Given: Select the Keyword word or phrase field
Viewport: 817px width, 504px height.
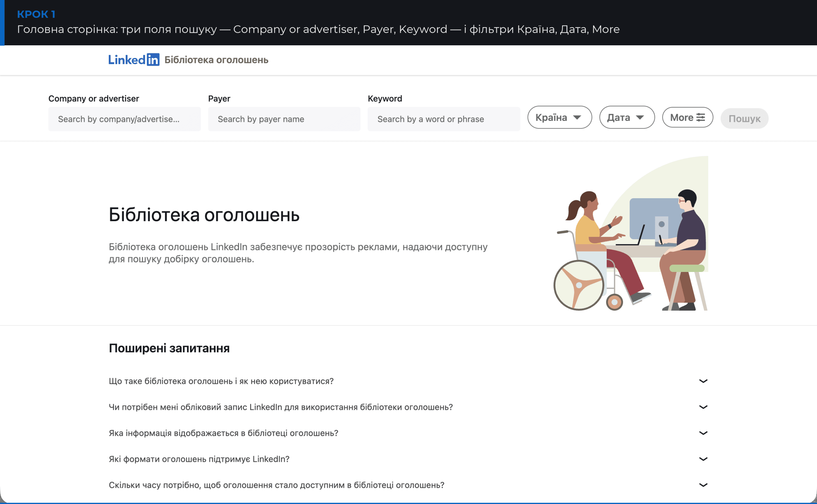Looking at the screenshot, I should [444, 119].
